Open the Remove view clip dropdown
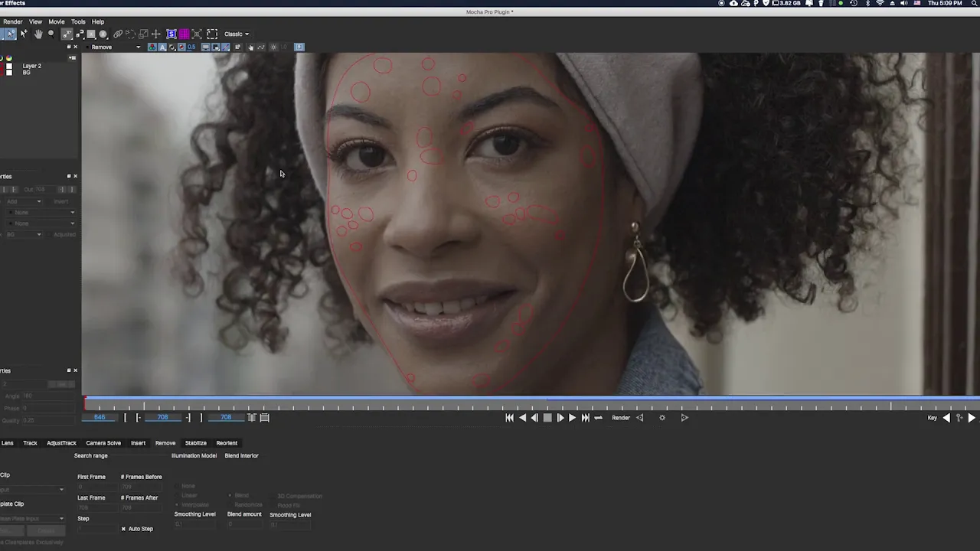Screen dimensions: 980x551 (x=115, y=47)
